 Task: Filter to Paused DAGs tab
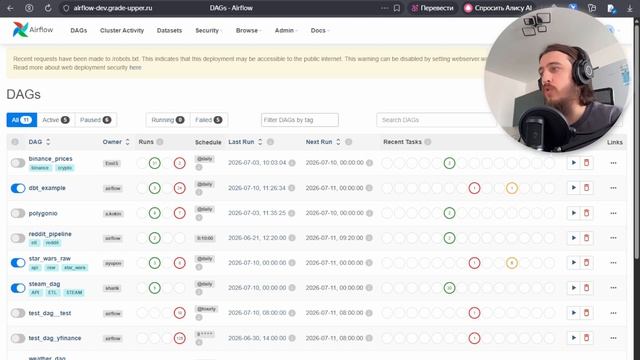96,120
